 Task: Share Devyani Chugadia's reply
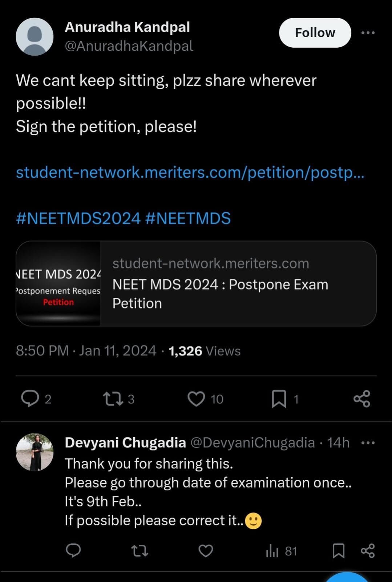(368, 551)
